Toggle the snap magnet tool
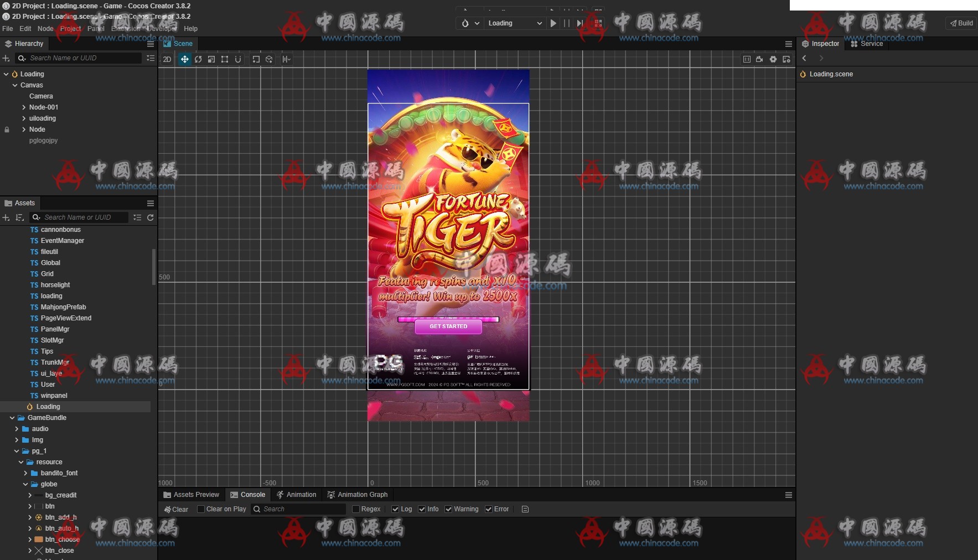This screenshot has height=560, width=978. point(238,59)
